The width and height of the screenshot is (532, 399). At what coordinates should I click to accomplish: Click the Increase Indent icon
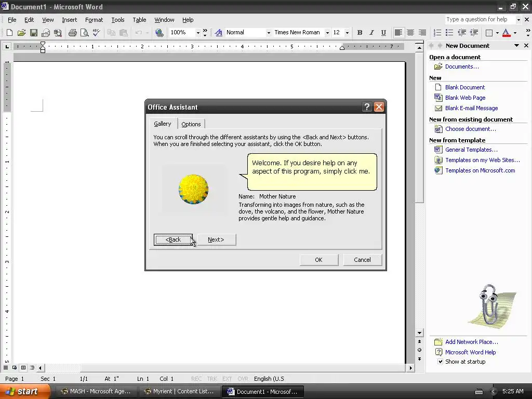pyautogui.click(x=474, y=33)
